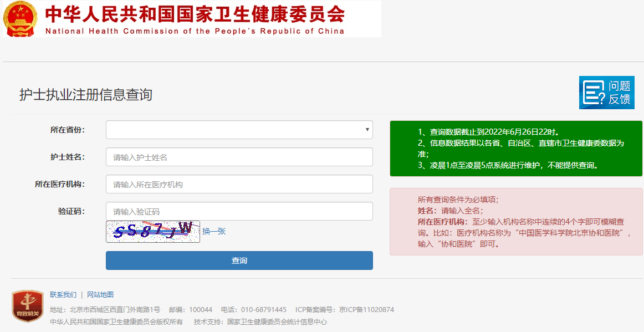Focus the 请输入护士姓名 input field
644x332 pixels.
click(x=239, y=157)
